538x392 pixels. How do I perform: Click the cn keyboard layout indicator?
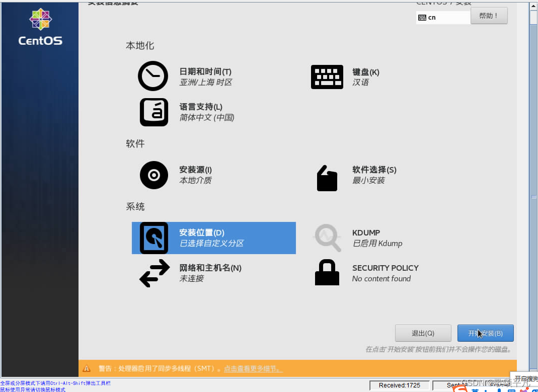(x=443, y=18)
